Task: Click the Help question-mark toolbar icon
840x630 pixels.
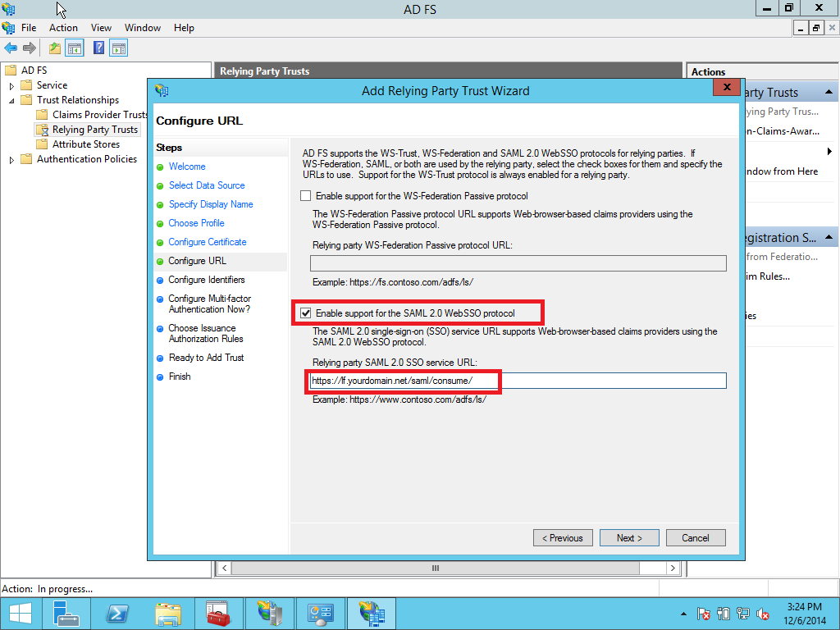Action: [x=98, y=48]
